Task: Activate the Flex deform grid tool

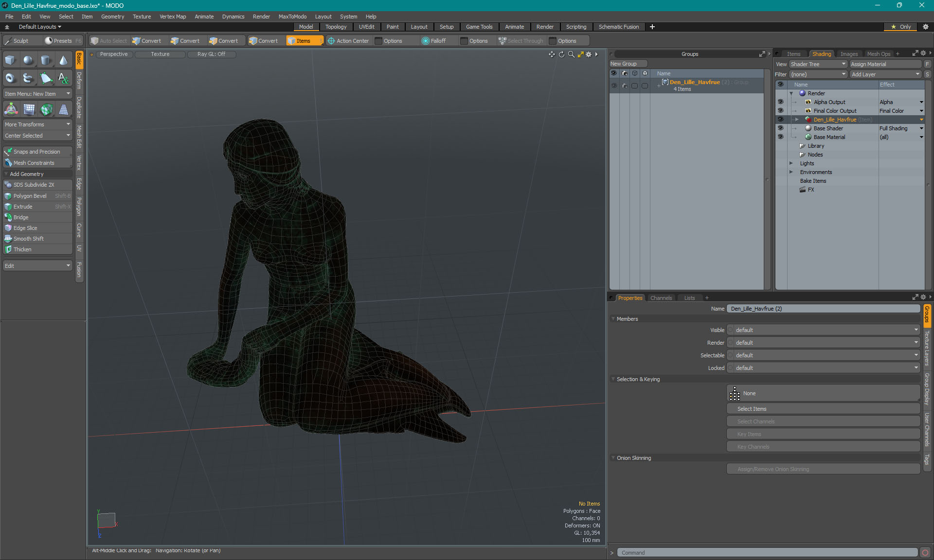Action: point(28,109)
